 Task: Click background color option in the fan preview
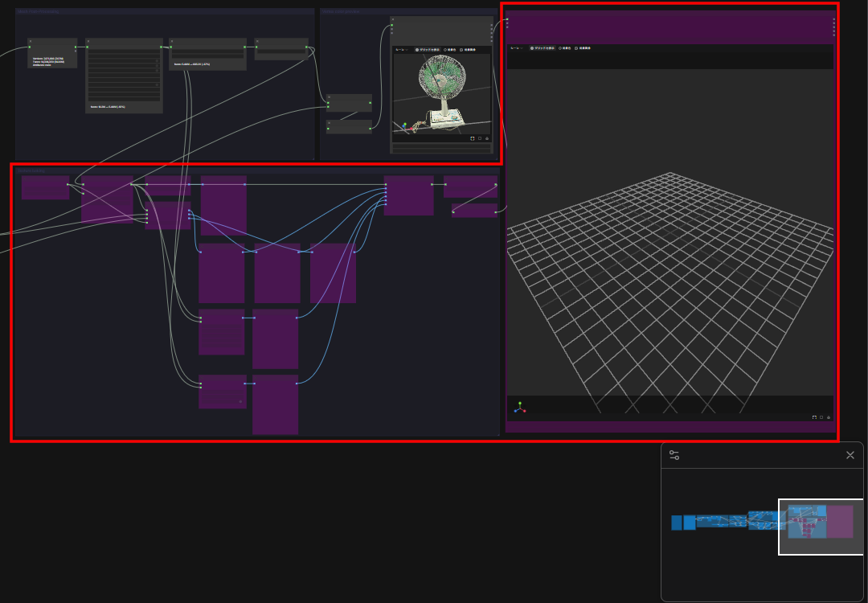pyautogui.click(x=449, y=50)
